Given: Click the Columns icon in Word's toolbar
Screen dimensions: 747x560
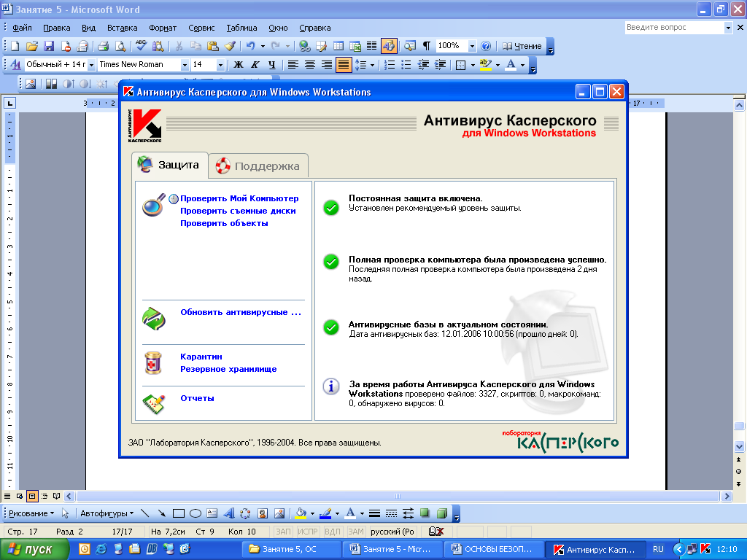Looking at the screenshot, I should point(371,46).
